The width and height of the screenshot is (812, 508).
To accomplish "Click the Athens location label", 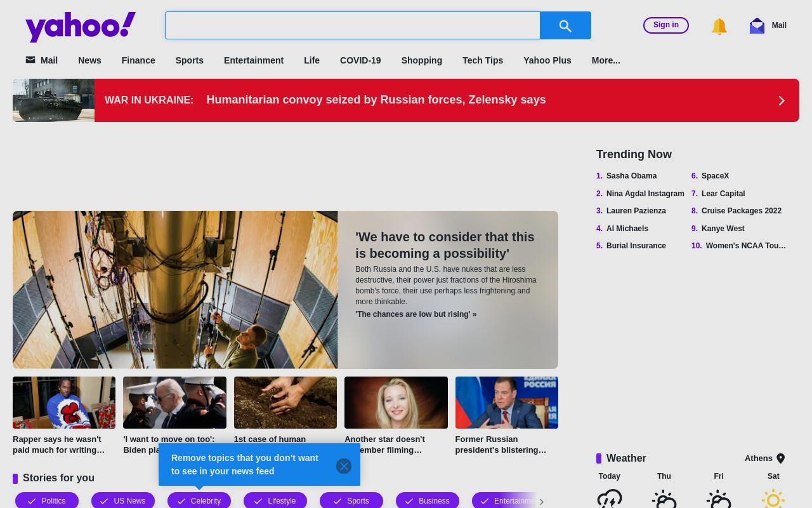I will pos(759,458).
